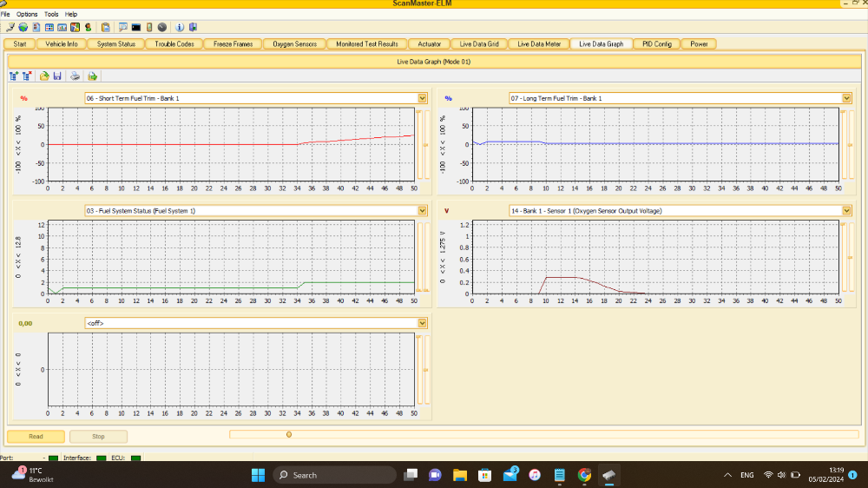This screenshot has height=488, width=868.
Task: Print the live data graph
Action: [76, 76]
